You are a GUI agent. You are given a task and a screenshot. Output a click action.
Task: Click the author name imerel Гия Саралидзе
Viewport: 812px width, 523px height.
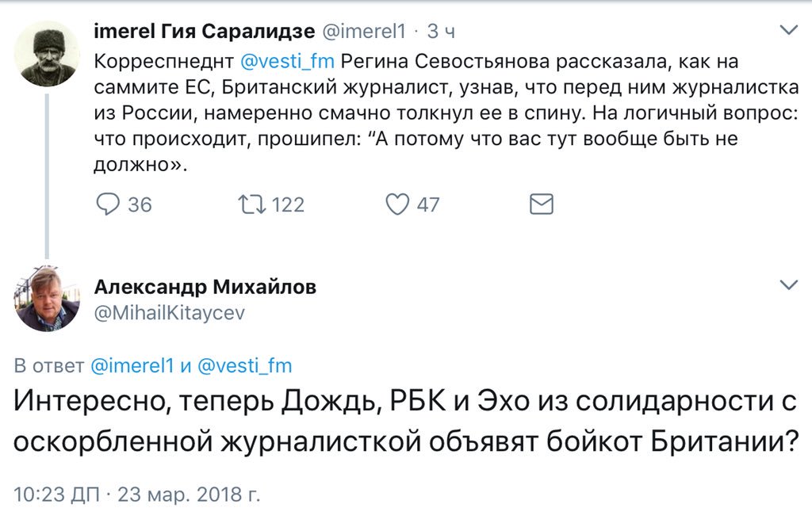pyautogui.click(x=201, y=32)
